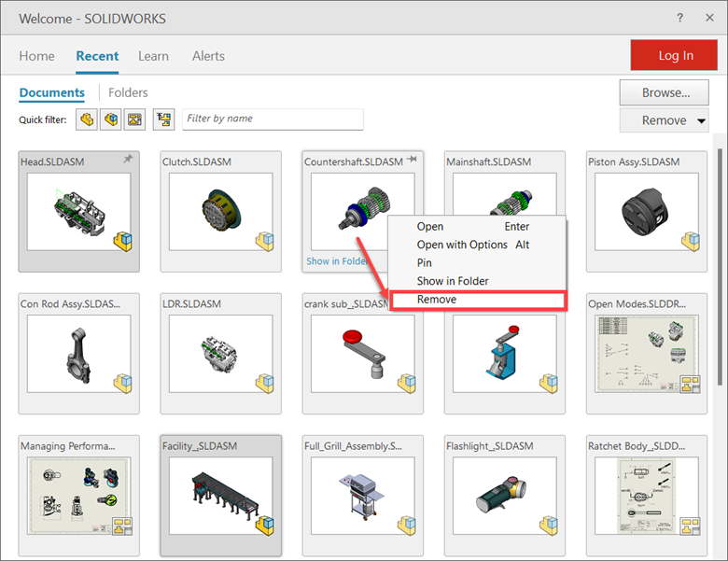
Task: Pin the Countershaft.SLDASM tile
Action: pos(412,160)
